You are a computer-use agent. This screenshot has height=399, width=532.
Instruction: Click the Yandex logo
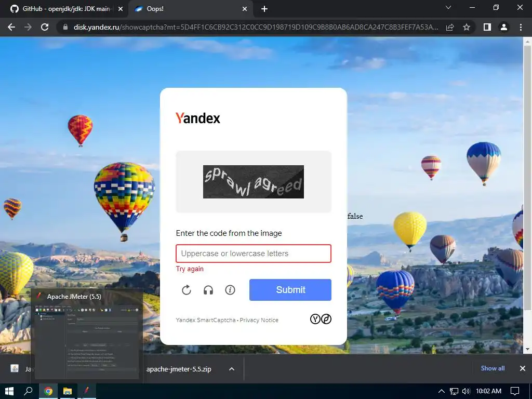click(x=198, y=118)
